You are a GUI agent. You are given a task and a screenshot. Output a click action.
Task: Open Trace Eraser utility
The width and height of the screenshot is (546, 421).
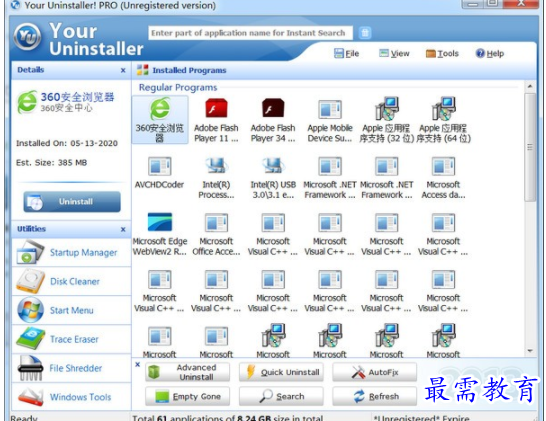tap(71, 339)
